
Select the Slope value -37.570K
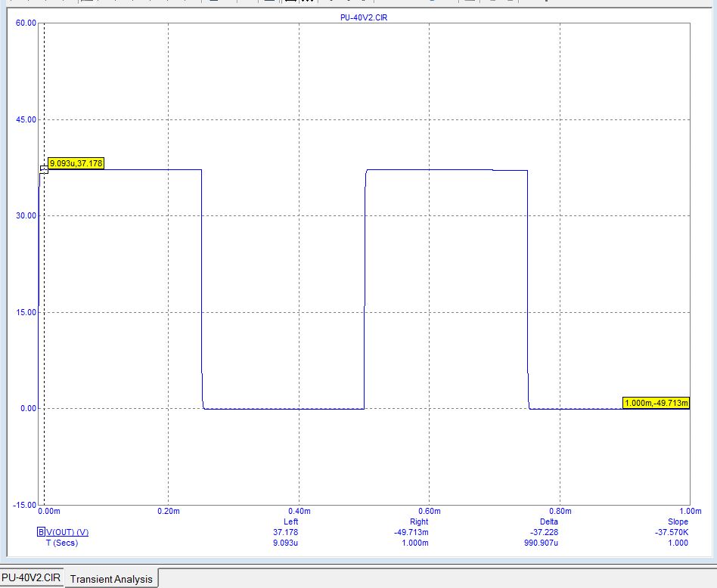point(672,532)
